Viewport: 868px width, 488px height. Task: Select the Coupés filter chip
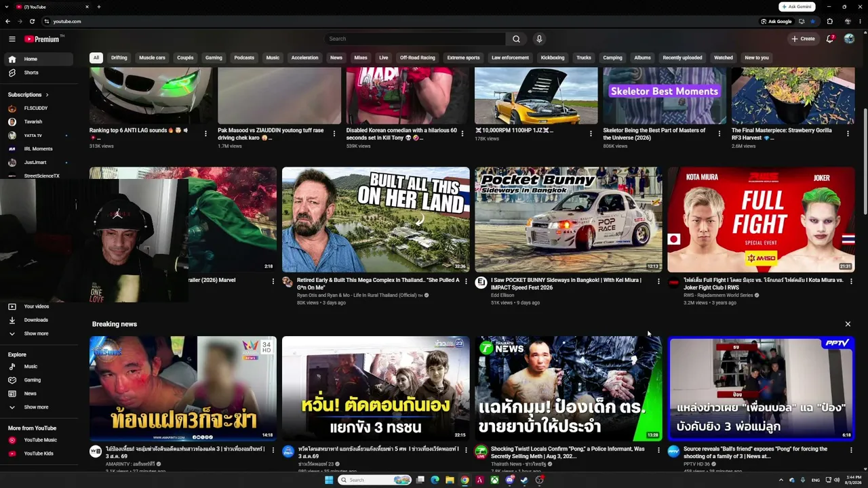(x=185, y=58)
